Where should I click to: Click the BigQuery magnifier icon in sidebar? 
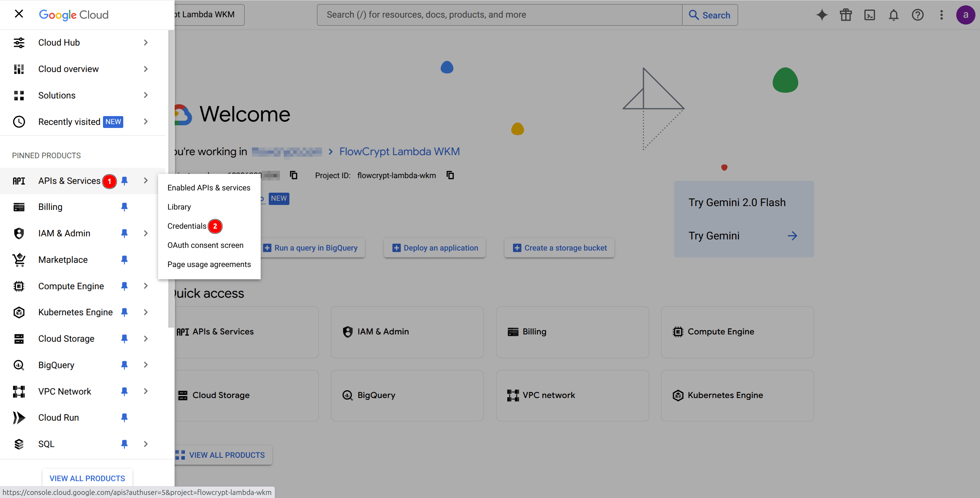coord(19,365)
